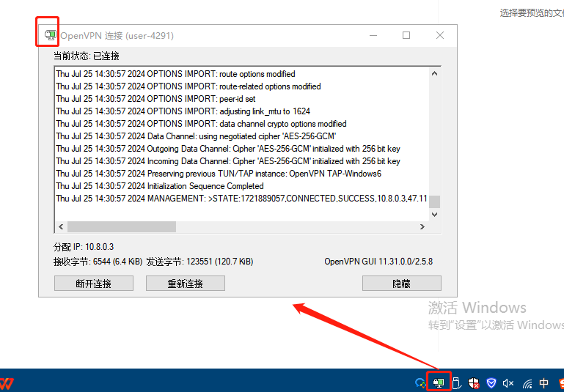The image size is (564, 392).
Task: Click the '接收字节: 6544 (6.4 KiB)' text
Action: [98, 262]
